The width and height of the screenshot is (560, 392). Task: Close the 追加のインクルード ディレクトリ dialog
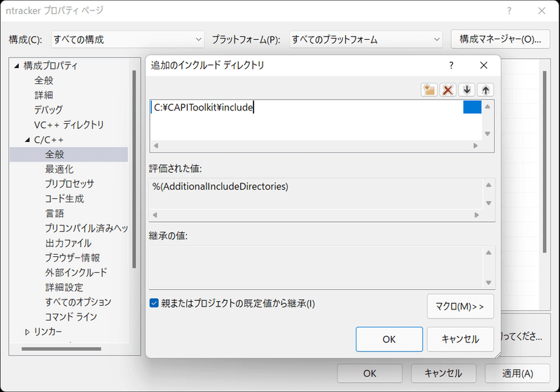[x=484, y=65]
